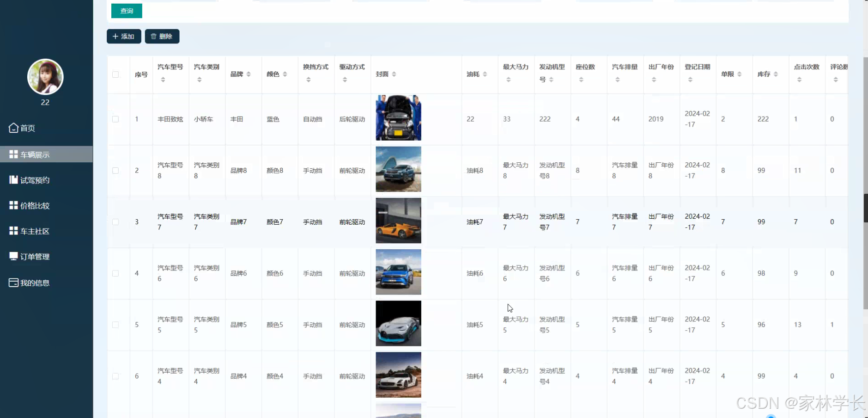868x418 pixels.
Task: Click the 车主社区 community icon
Action: (x=13, y=231)
